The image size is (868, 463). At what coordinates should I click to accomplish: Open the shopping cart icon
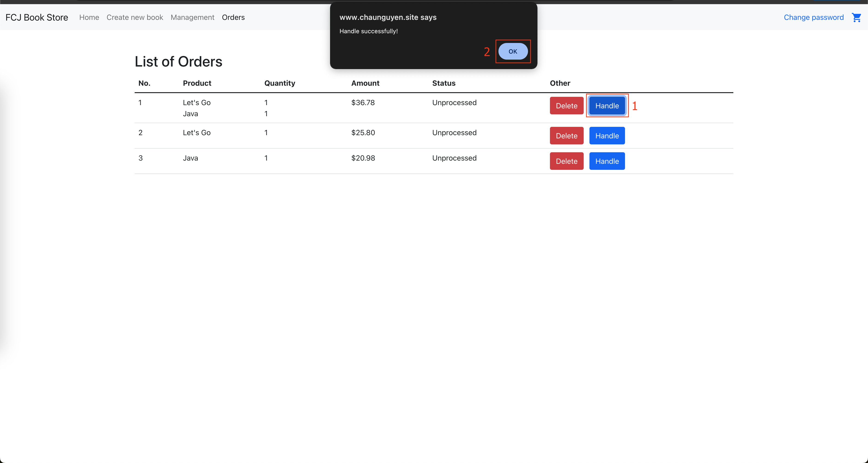click(x=856, y=17)
